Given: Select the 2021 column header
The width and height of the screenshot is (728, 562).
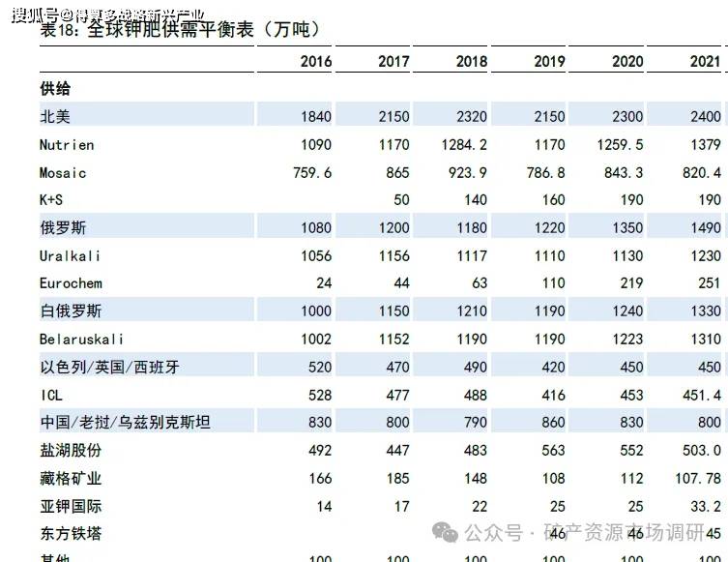Looking at the screenshot, I should point(705,61).
